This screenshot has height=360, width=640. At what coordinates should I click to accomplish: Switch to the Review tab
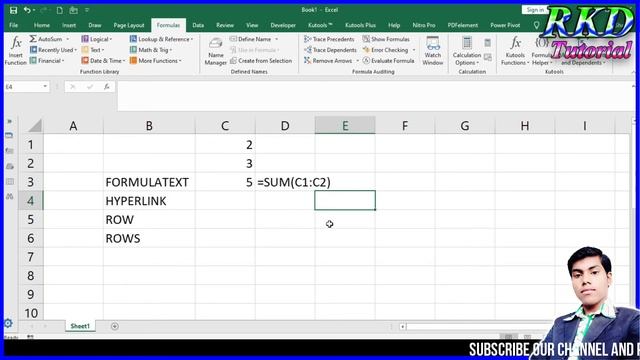(x=225, y=25)
